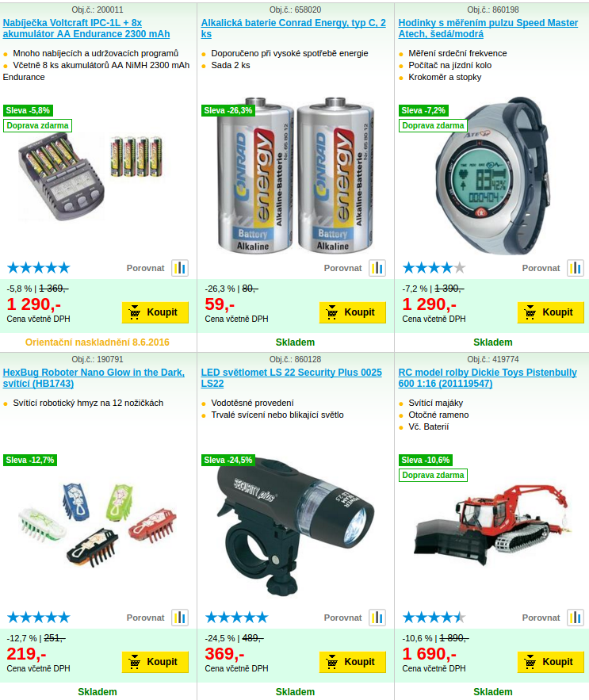This screenshot has width=589, height=700.
Task: Open Alkalická baterie Conrad Energy link
Action: pos(293,28)
